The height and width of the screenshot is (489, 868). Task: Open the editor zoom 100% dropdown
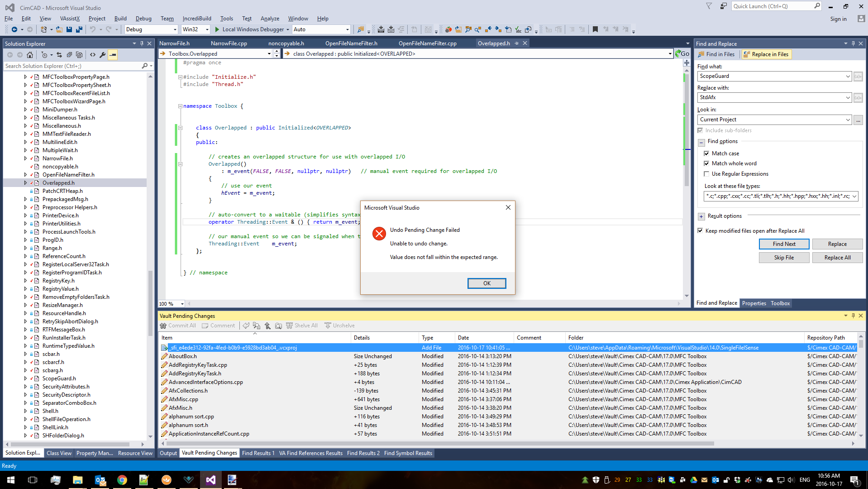(182, 304)
